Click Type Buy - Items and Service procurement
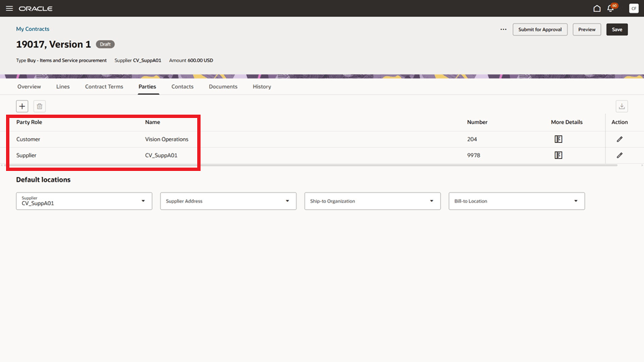This screenshot has width=644, height=362. click(x=61, y=60)
